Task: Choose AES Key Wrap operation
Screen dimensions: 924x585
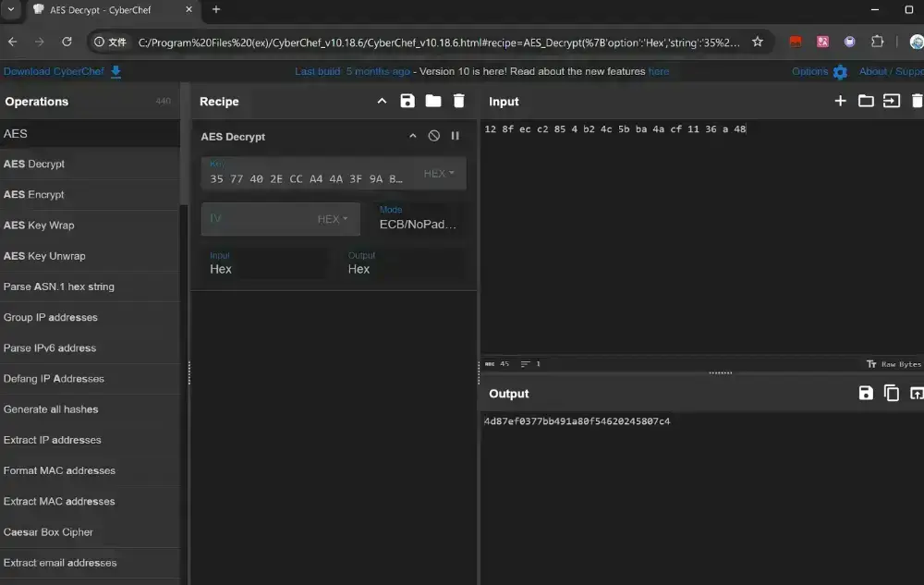Action: point(39,225)
